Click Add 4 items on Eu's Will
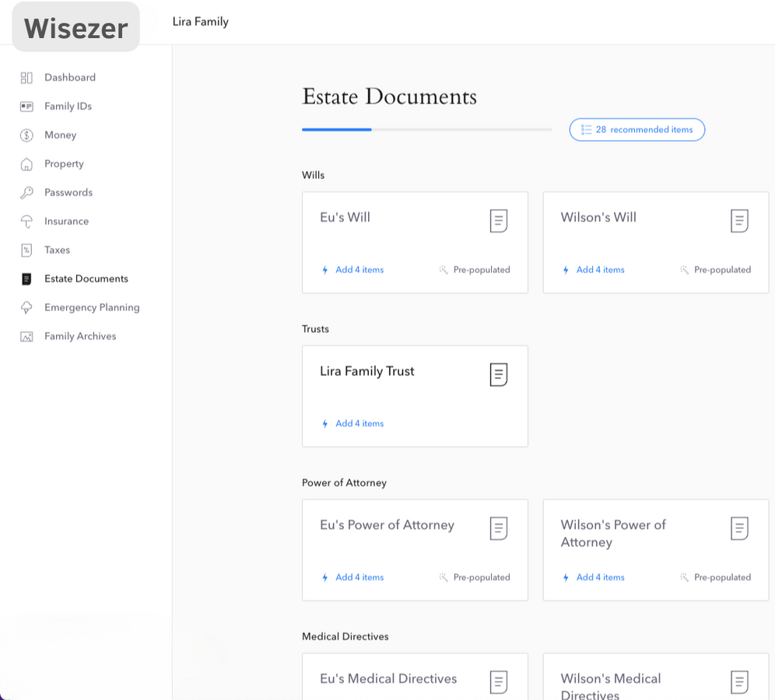The width and height of the screenshot is (775, 700). 359,270
